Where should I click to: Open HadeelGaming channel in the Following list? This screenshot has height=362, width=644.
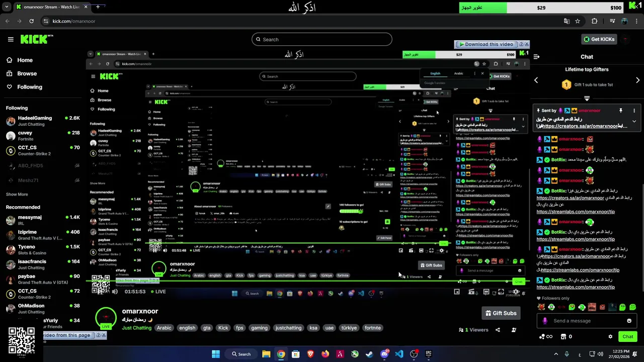pos(43,121)
